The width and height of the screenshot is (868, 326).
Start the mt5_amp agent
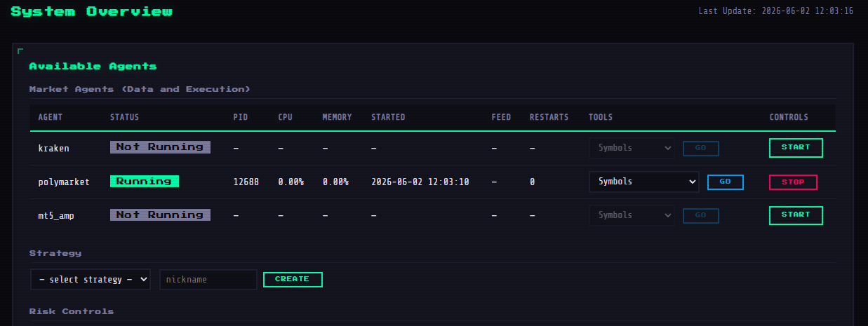(796, 215)
